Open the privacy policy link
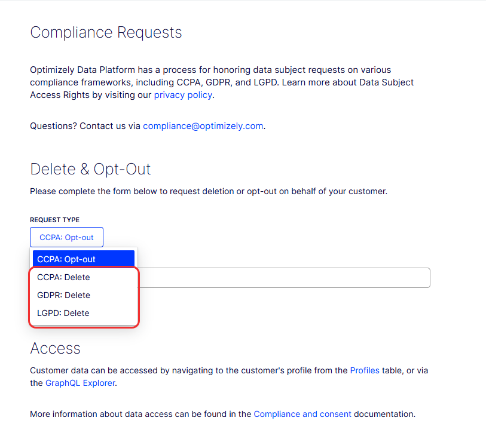Viewport: 486px width, 448px height. [x=183, y=95]
